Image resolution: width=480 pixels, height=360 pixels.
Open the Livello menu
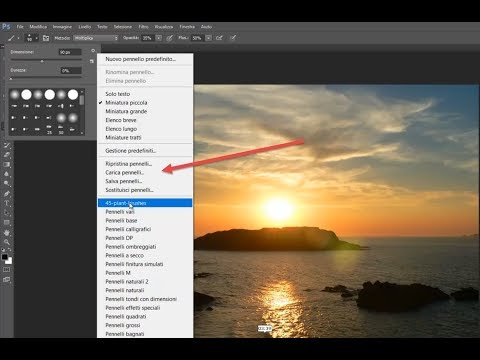coord(85,27)
